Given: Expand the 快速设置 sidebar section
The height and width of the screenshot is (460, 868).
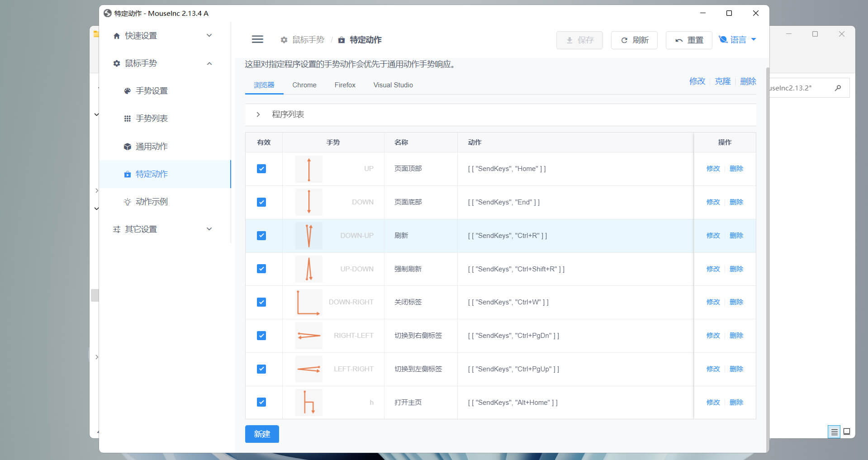Looking at the screenshot, I should tap(163, 36).
